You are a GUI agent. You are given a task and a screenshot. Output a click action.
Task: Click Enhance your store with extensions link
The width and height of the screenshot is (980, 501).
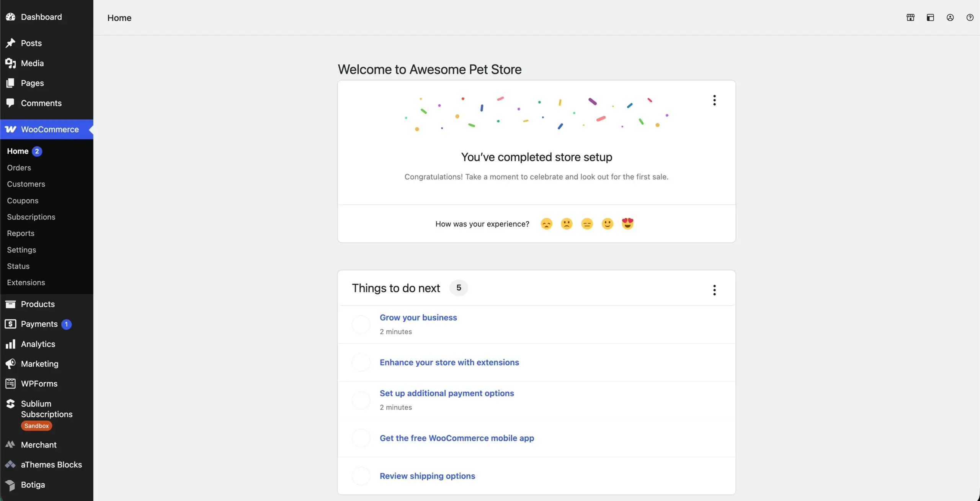click(x=449, y=362)
